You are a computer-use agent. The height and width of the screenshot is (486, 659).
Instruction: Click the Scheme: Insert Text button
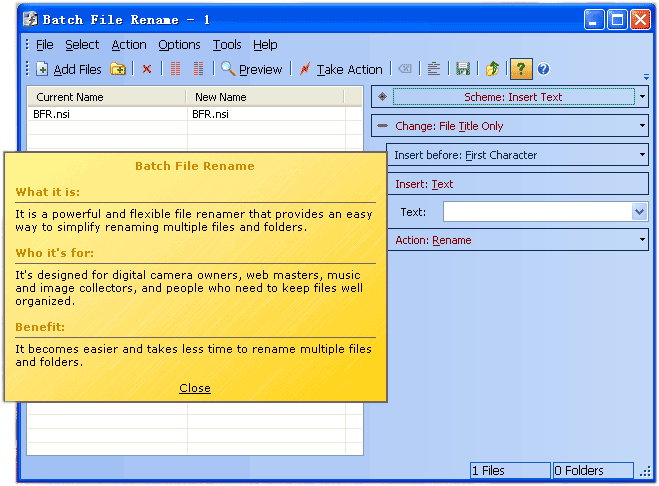pos(513,97)
